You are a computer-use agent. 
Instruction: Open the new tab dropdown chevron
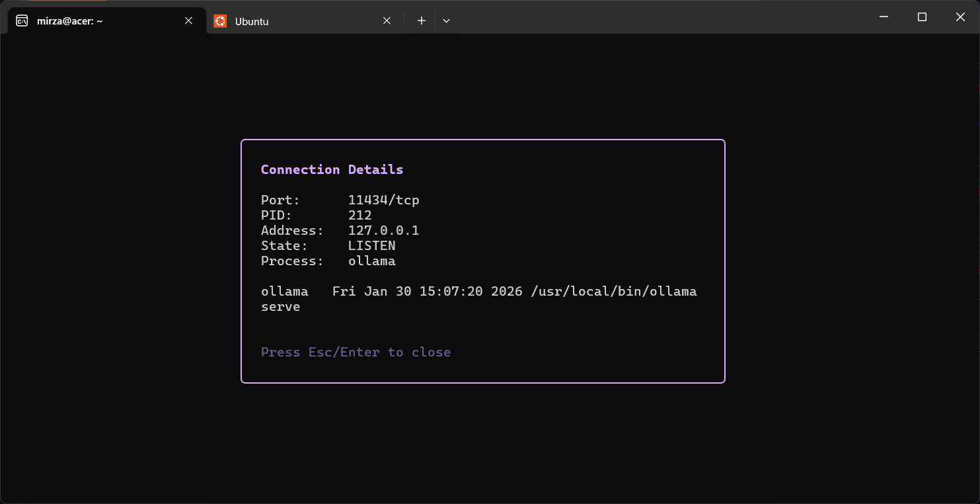click(447, 21)
